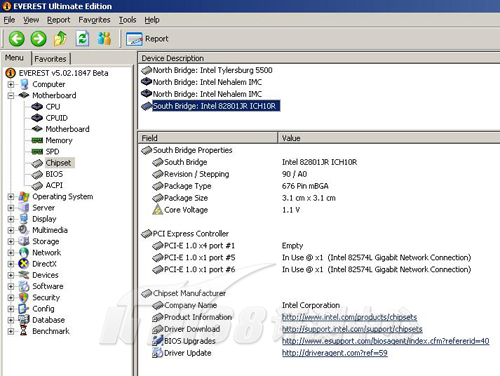Select the CPUID chip icon
This screenshot has width=500, height=376.
click(x=37, y=118)
